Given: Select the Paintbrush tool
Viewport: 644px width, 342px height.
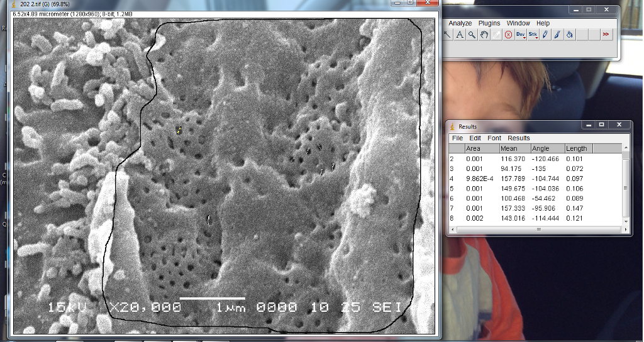Looking at the screenshot, I should 557,35.
